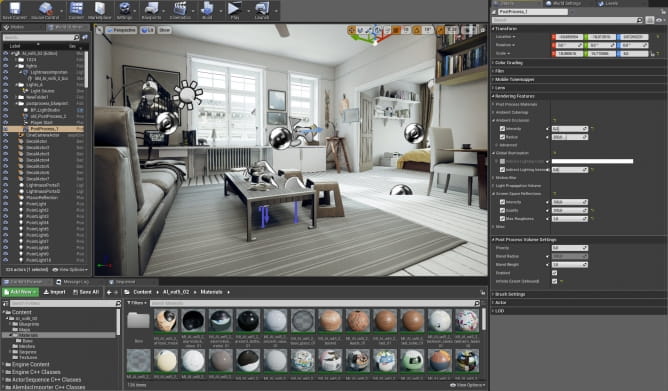Collapse the Transform section
This screenshot has width=668, height=391.
(505, 29)
